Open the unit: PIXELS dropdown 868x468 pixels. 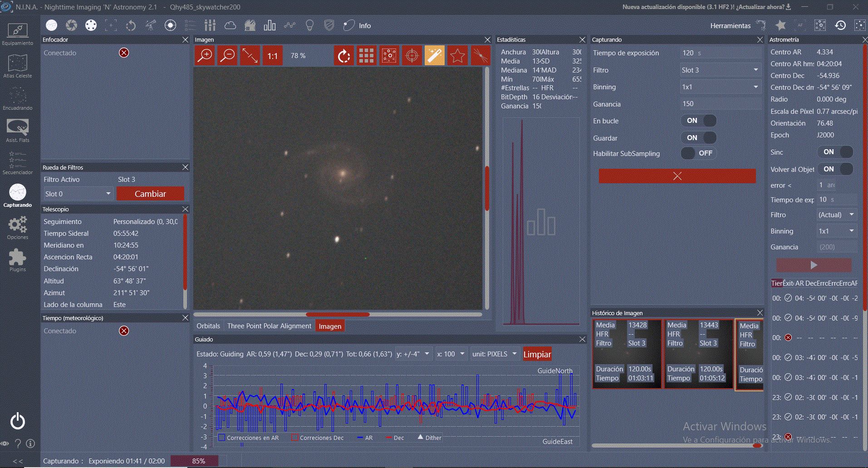coord(495,354)
